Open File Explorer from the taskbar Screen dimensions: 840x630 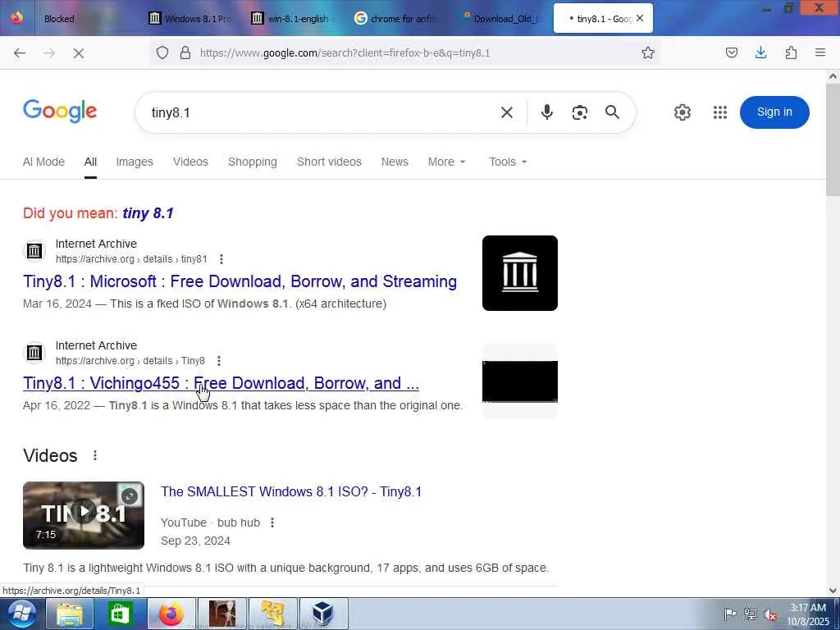point(71,614)
